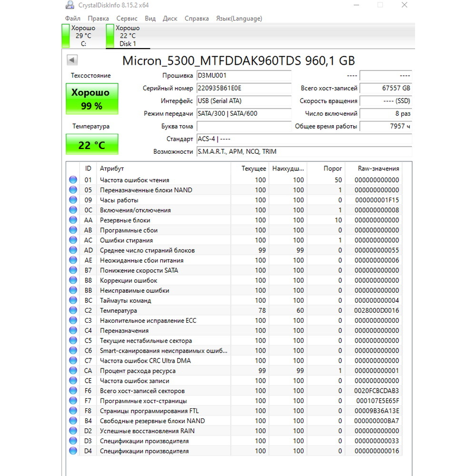Click the Хорошо 99 % health status button
This screenshot has height=476, width=476.
tap(92, 99)
